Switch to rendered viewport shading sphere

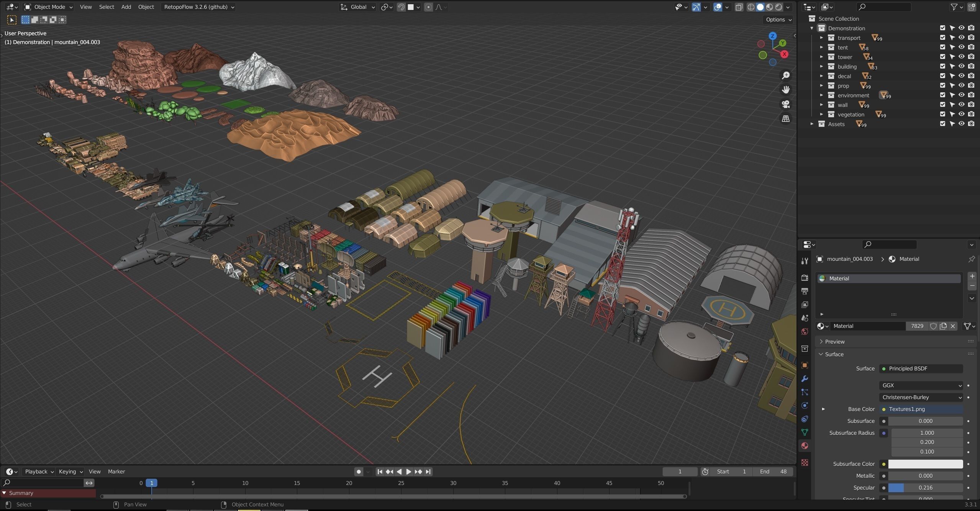coord(779,7)
